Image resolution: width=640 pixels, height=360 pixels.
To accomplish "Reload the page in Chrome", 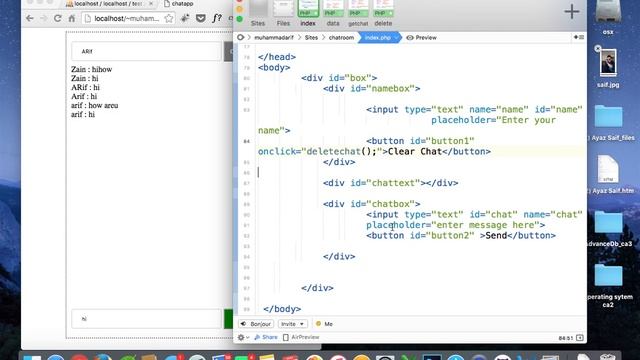I will pos(58,18).
